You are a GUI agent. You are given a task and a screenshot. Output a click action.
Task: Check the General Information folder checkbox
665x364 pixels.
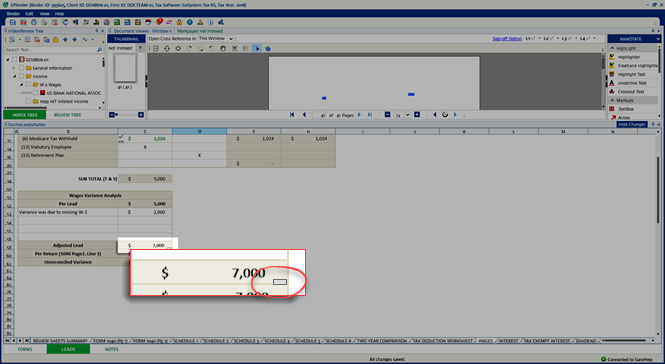coord(22,68)
